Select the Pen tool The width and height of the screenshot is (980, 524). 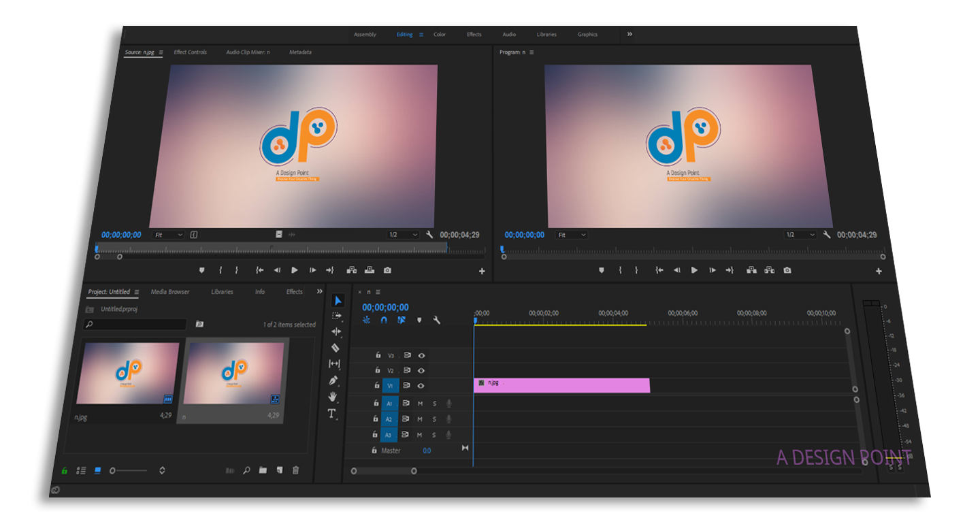coord(333,380)
